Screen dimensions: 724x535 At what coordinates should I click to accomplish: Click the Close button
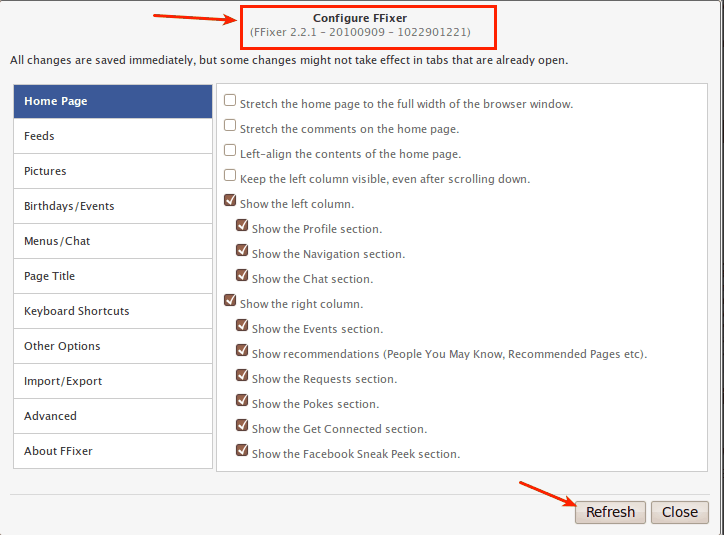point(680,512)
